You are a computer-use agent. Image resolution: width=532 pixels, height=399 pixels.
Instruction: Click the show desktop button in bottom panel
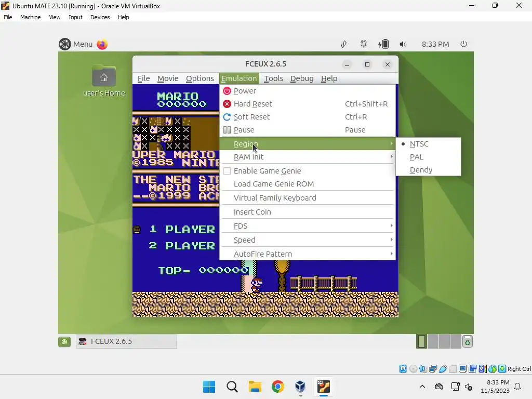(x=64, y=342)
